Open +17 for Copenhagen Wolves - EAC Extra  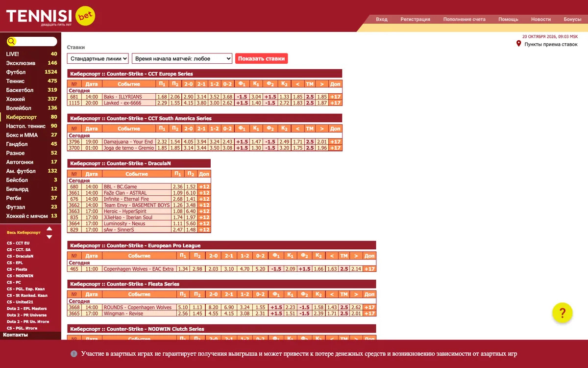tap(369, 269)
